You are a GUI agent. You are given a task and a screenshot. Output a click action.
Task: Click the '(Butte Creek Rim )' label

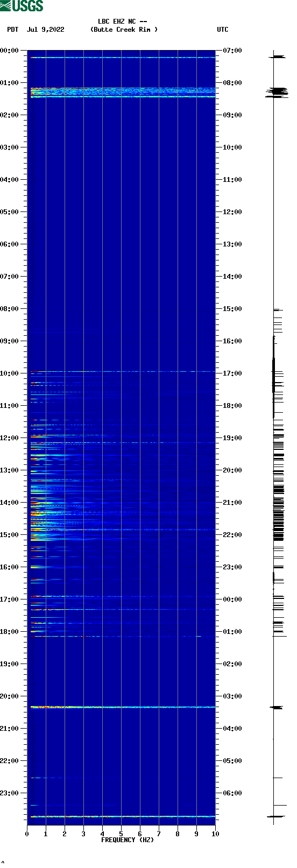tap(124, 30)
